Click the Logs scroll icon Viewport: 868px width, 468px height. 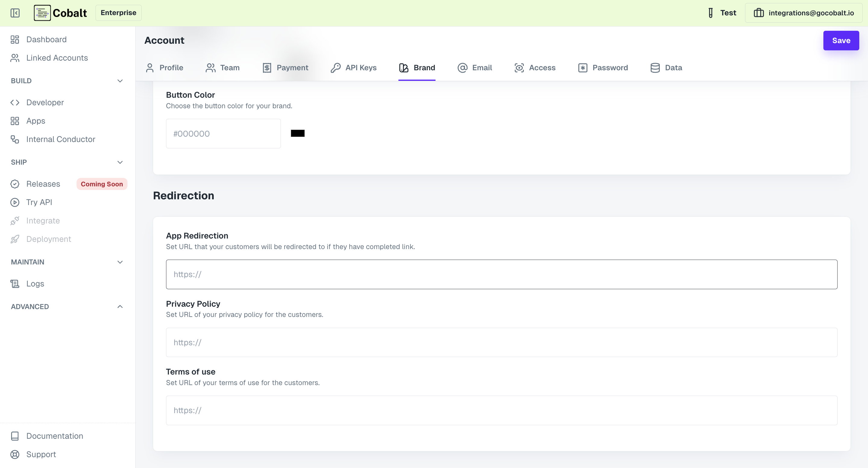coord(15,283)
